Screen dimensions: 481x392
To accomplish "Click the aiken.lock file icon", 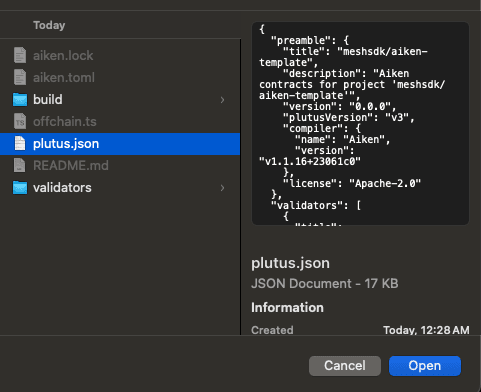I will 20,55.
